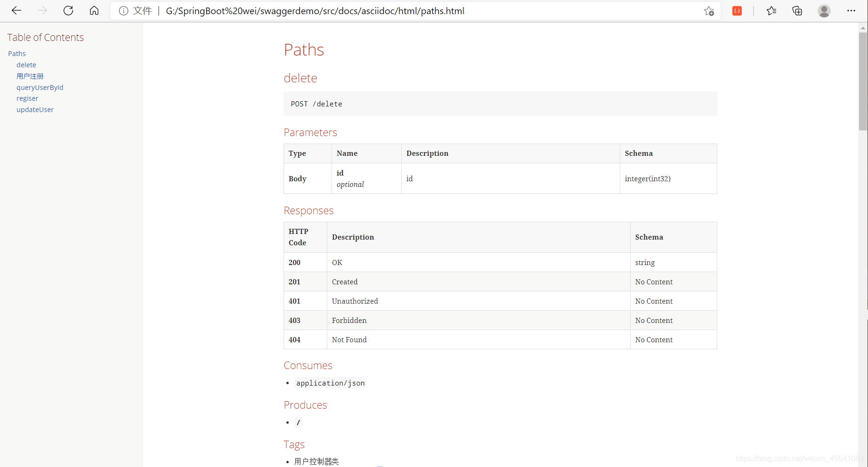The width and height of the screenshot is (868, 467).
Task: Click the 201 HTTP code cell
Action: tap(305, 282)
